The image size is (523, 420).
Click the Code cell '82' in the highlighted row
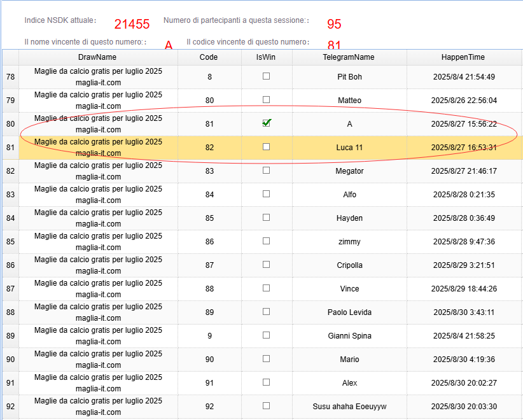click(x=209, y=148)
